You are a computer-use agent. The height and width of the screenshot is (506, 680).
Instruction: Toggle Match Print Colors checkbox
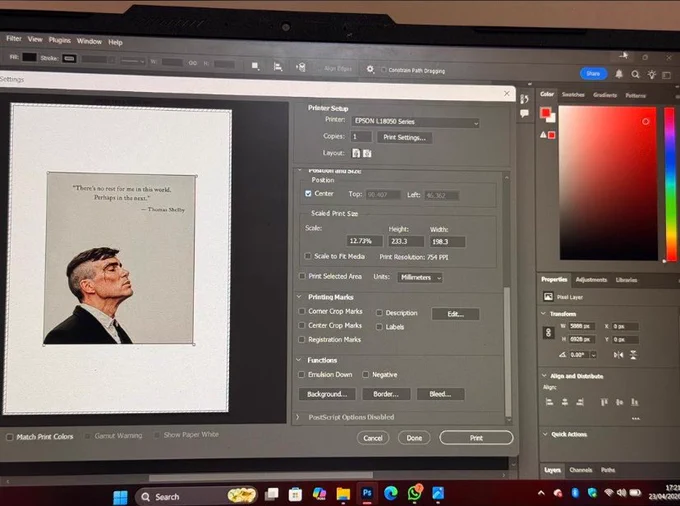coord(10,437)
